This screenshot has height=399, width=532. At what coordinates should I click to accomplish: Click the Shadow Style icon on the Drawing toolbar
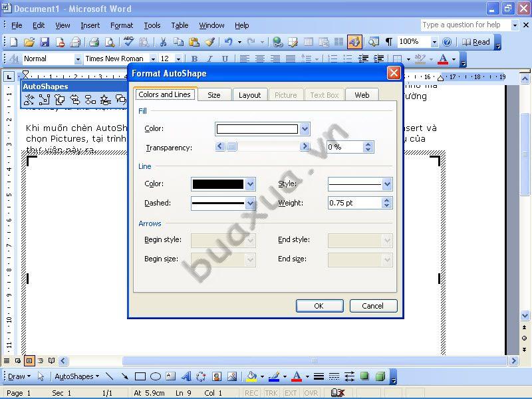tap(364, 376)
